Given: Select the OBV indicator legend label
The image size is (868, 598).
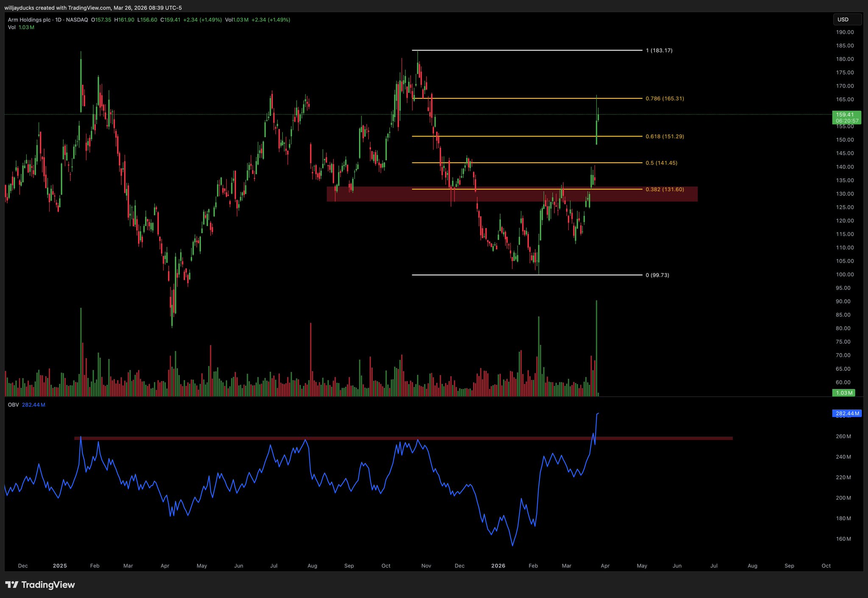Looking at the screenshot, I should tap(13, 405).
